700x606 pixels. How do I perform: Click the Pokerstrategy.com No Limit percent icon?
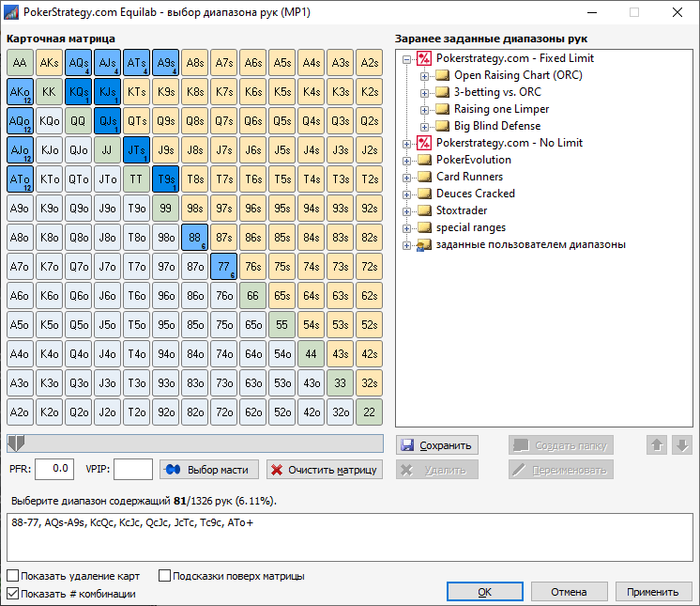pos(424,143)
